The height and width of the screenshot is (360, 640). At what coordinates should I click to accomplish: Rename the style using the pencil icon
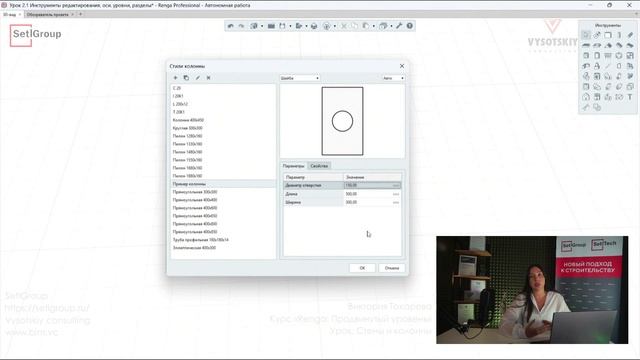click(x=198, y=78)
